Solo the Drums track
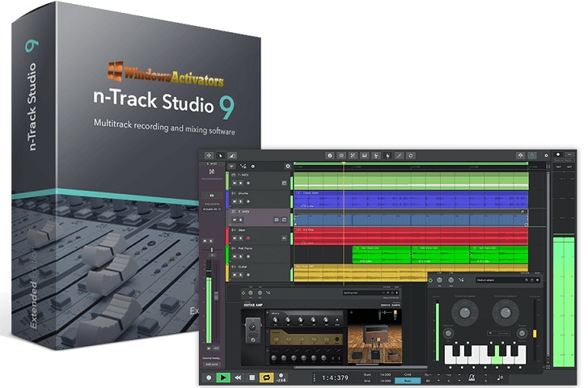This screenshot has width=588, height=388. [241, 202]
